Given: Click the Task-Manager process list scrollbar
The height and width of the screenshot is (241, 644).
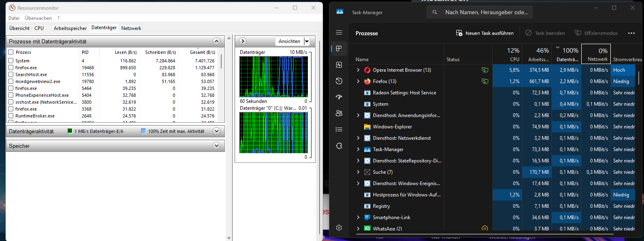Looking at the screenshot, I should 639,78.
